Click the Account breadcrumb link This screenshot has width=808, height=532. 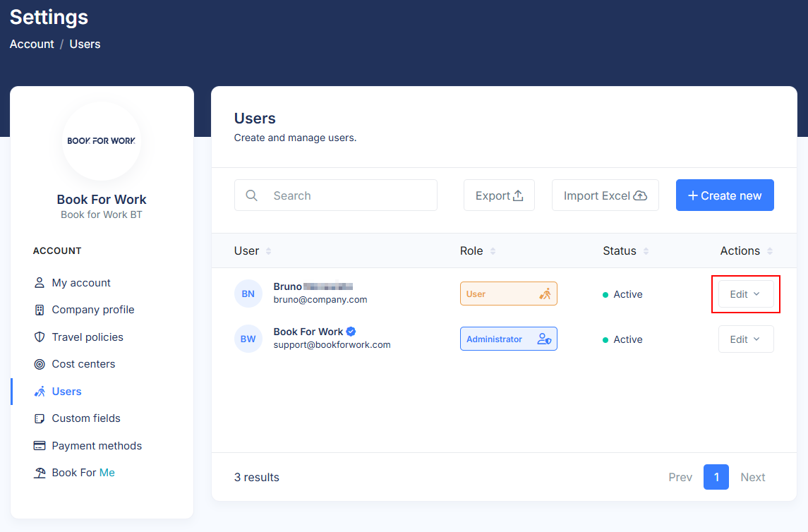[x=32, y=44]
